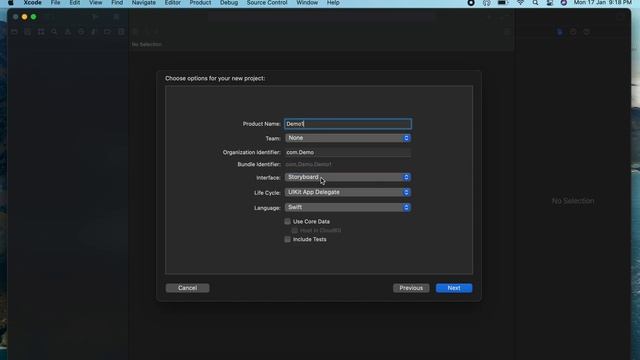
Task: Open the Test navigator icon
Action: click(81, 32)
